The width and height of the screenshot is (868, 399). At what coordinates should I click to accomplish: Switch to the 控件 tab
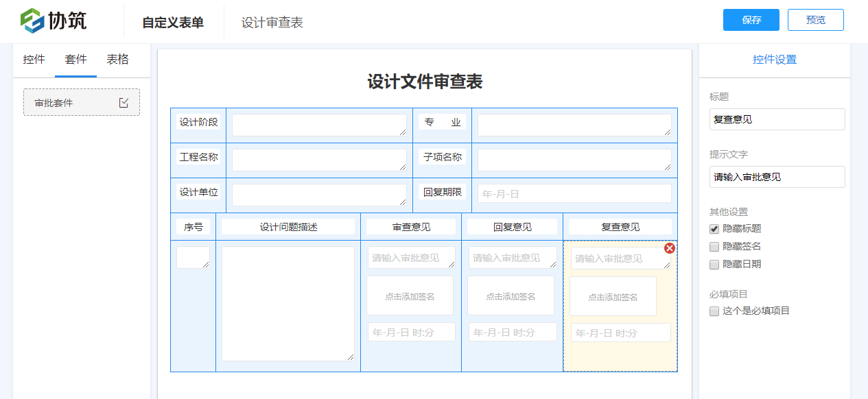point(33,60)
